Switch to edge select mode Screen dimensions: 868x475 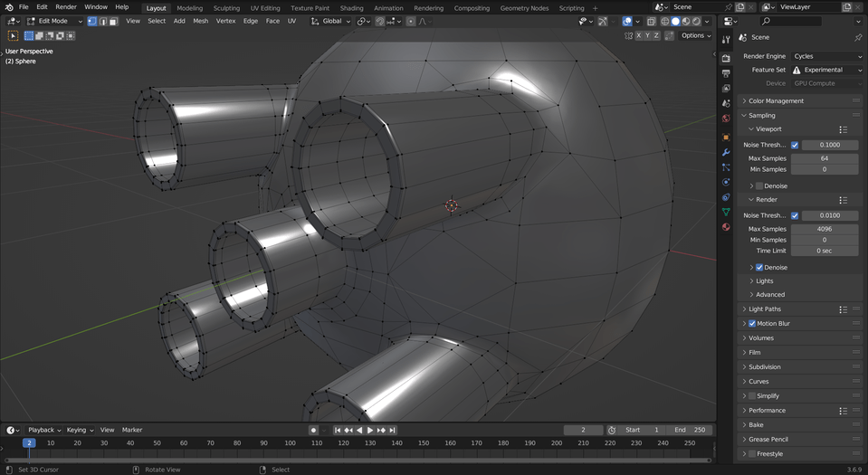coord(102,21)
